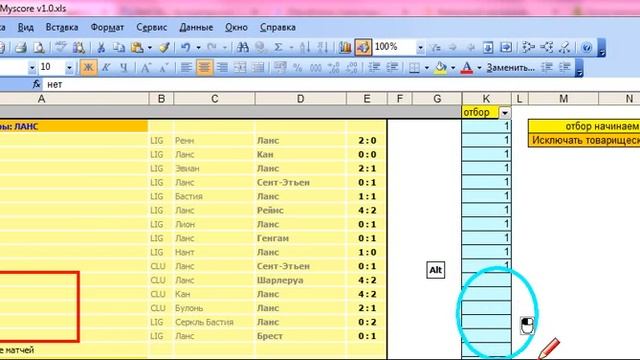Insert AutoSum using the sigma icon
This screenshot has height=360, width=640.
[278, 48]
